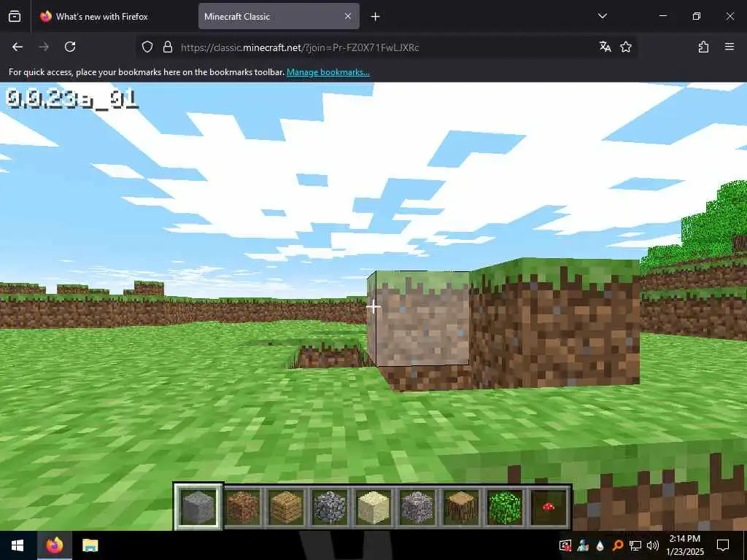Click the Firefox taskbar icon
Screen dimensions: 747x560
[x=55, y=545]
